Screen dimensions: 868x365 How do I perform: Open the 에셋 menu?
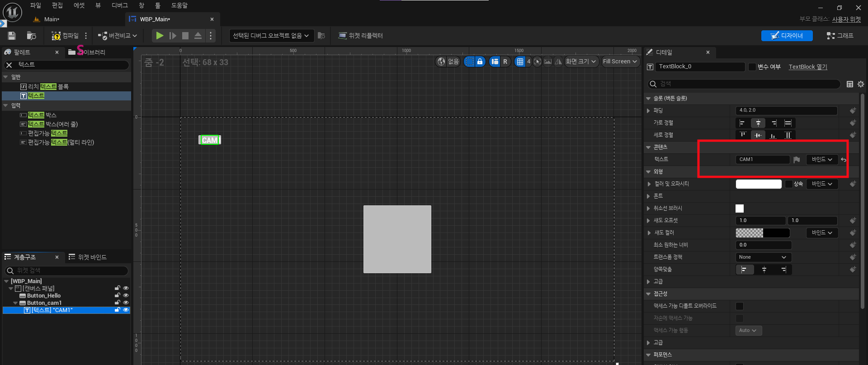79,5
